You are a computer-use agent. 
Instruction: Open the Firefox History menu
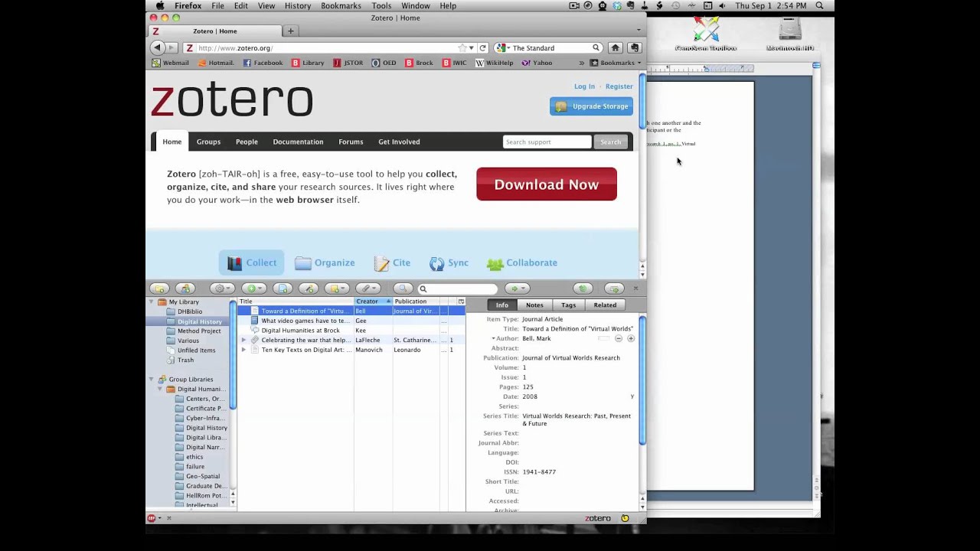(298, 5)
